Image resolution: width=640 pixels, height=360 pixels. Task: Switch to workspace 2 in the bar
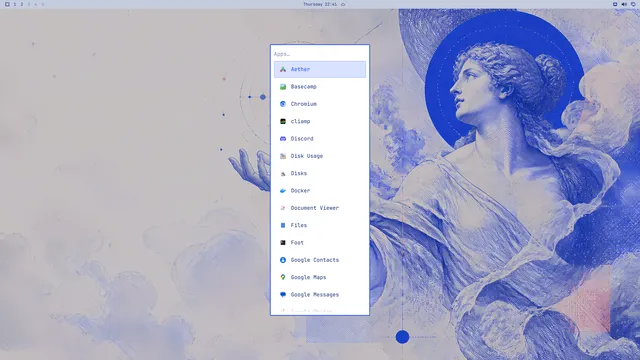tap(22, 4)
